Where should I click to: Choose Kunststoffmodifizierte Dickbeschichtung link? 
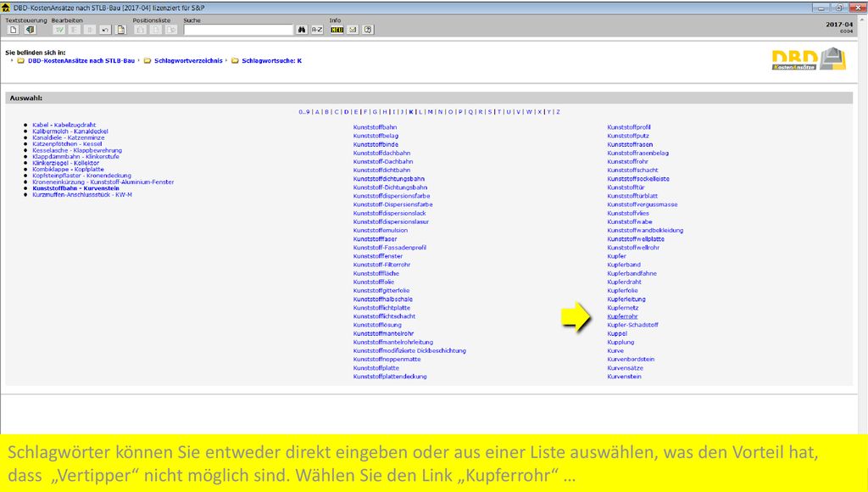pyautogui.click(x=409, y=350)
